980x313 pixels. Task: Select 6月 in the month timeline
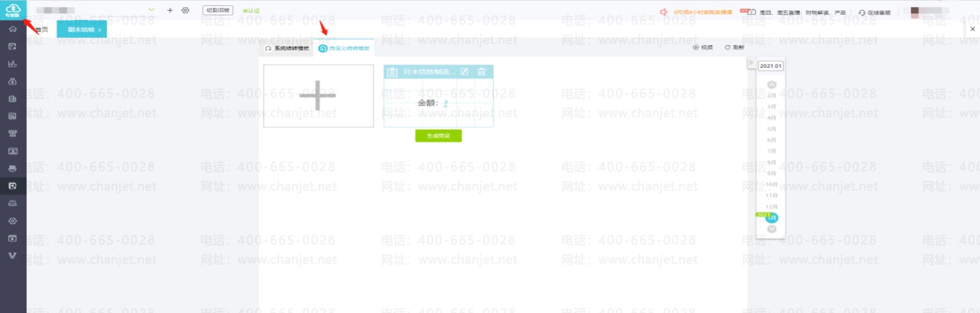pos(772,140)
